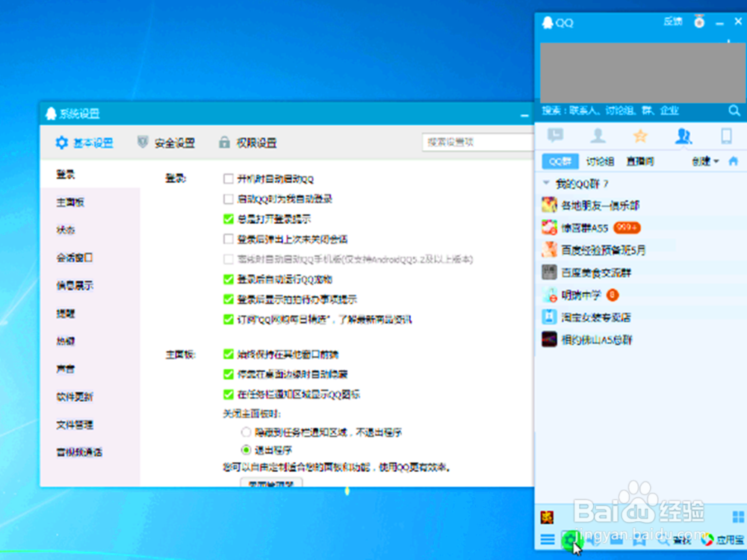Select 状态 in settings sidebar

(66, 229)
